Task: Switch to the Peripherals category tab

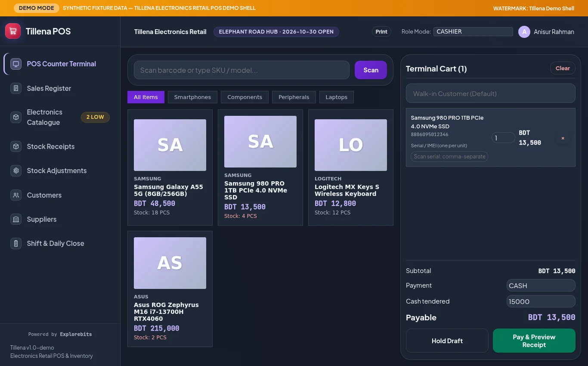Action: (294, 97)
